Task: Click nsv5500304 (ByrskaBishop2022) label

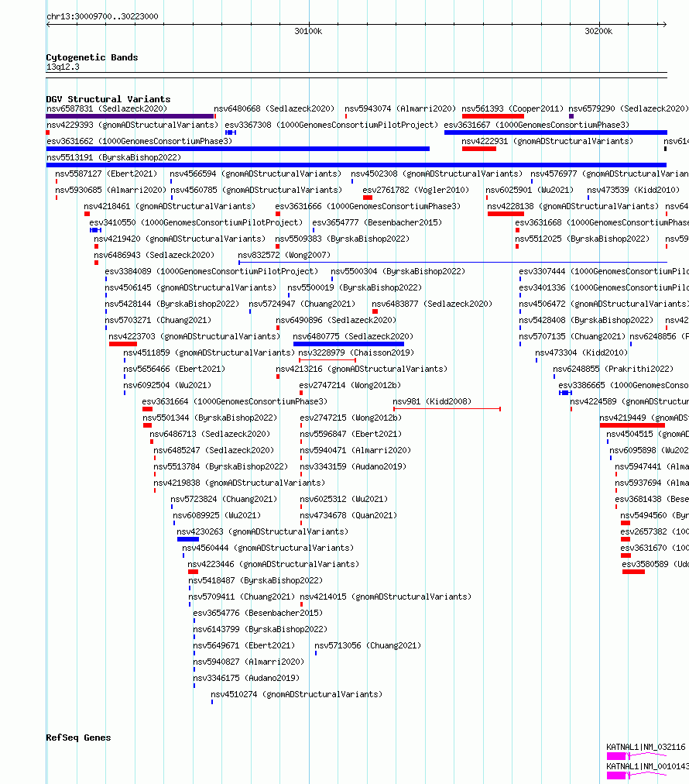Action: 398,271
